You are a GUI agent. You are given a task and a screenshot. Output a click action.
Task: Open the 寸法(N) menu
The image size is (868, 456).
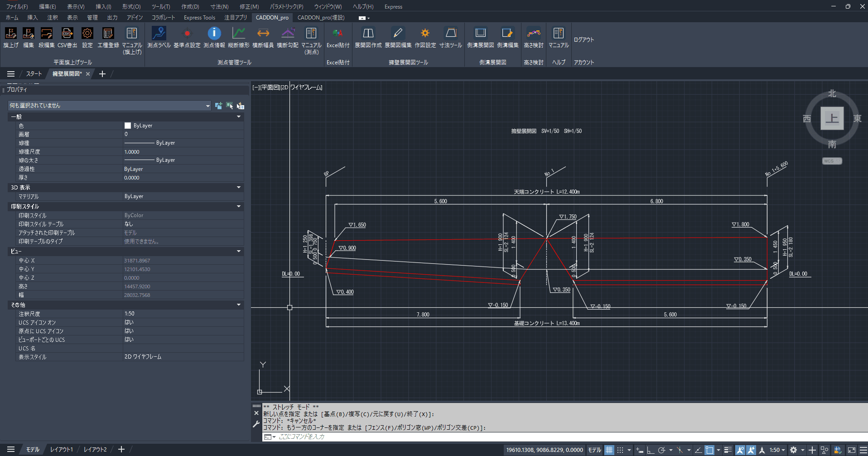tap(219, 7)
